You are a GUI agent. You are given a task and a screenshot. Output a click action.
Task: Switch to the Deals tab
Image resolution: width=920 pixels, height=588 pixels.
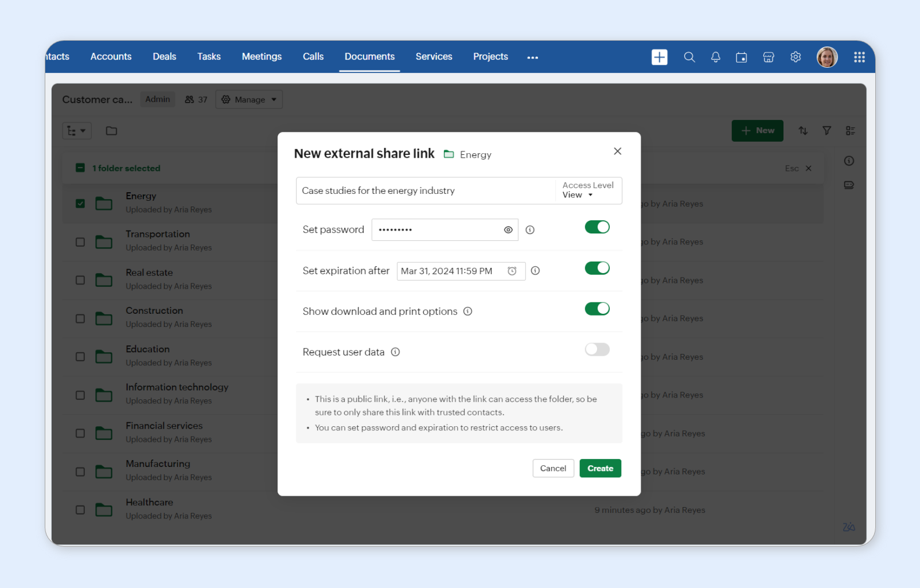click(164, 57)
